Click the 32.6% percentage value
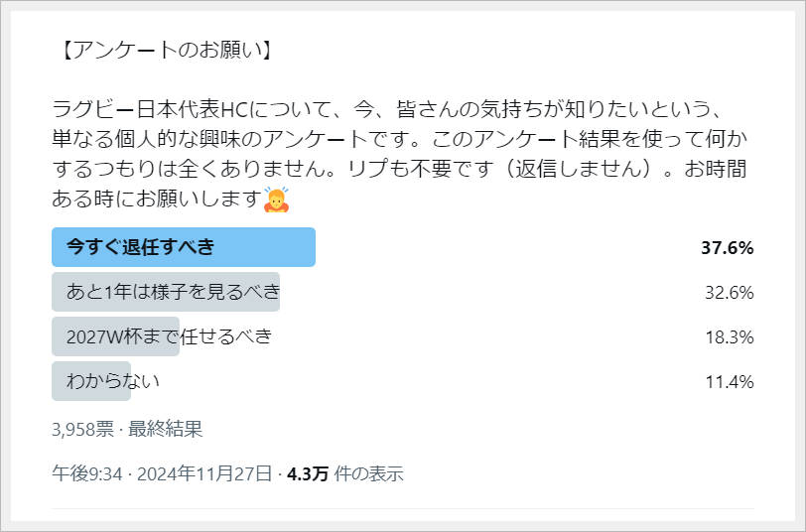 (x=729, y=293)
